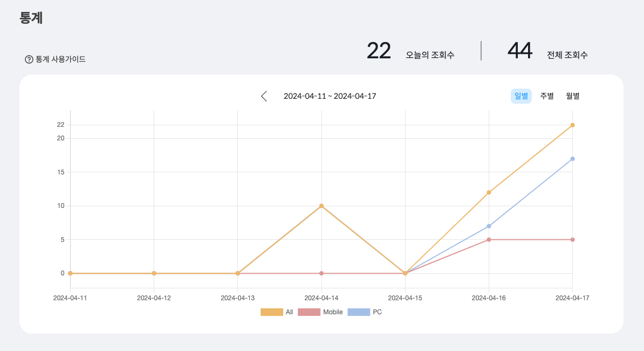Switch to the 주별 weekly view
This screenshot has height=351, width=644.
pos(547,96)
